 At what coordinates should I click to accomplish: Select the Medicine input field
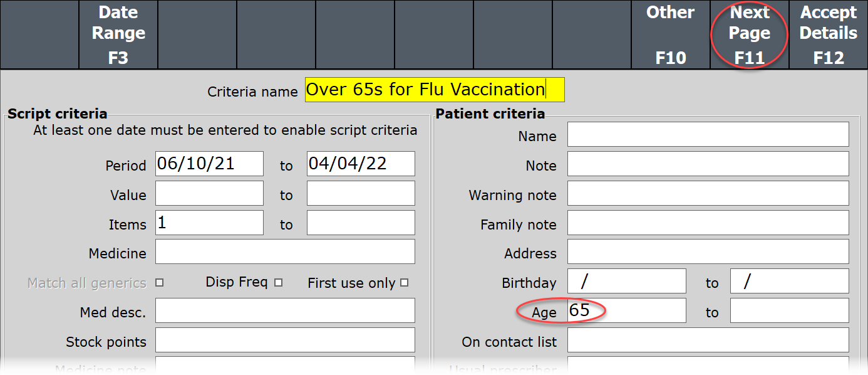pos(285,252)
